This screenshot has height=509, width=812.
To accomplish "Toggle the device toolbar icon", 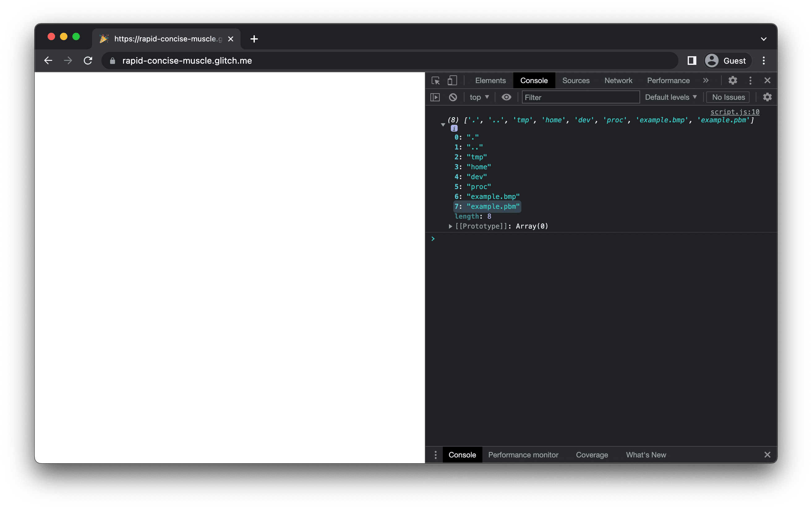I will (453, 80).
